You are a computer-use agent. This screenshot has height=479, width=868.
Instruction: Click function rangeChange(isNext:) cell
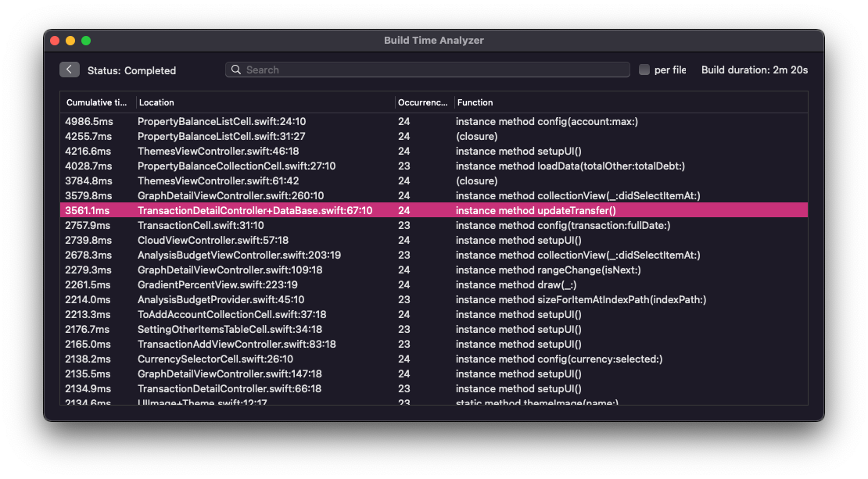click(548, 270)
